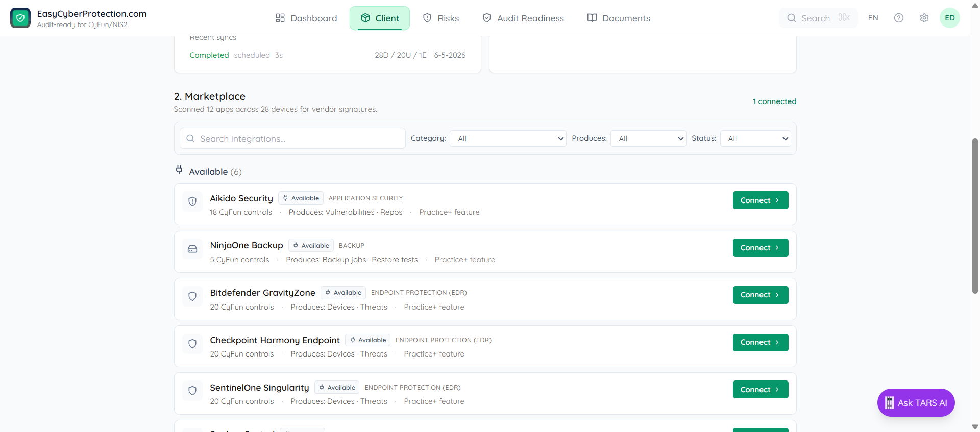
Task: Connect Bitdefender GravityZone integration
Action: tap(761, 295)
